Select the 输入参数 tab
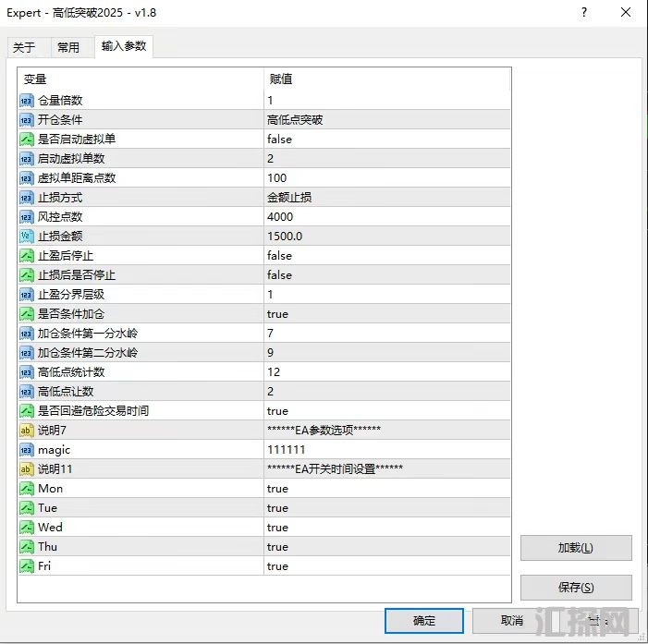648x644 pixels. [x=124, y=46]
